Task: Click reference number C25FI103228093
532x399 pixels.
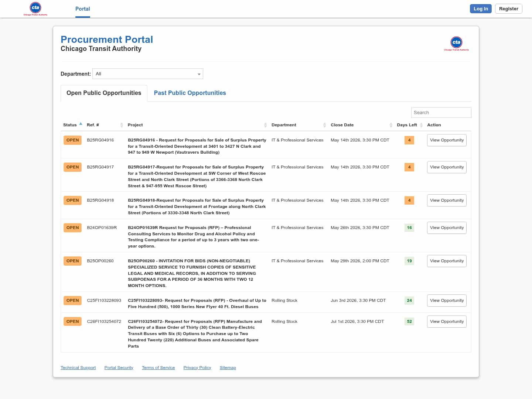Action: 104,301
